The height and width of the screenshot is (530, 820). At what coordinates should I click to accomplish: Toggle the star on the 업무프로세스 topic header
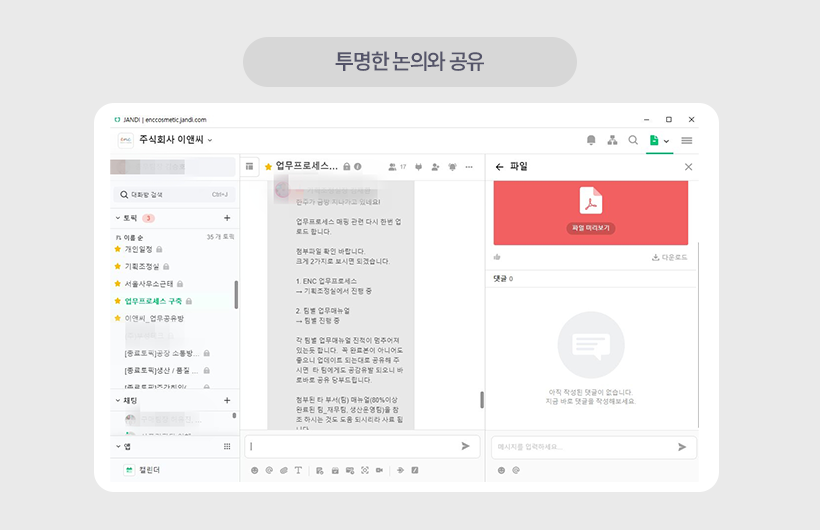click(x=268, y=166)
